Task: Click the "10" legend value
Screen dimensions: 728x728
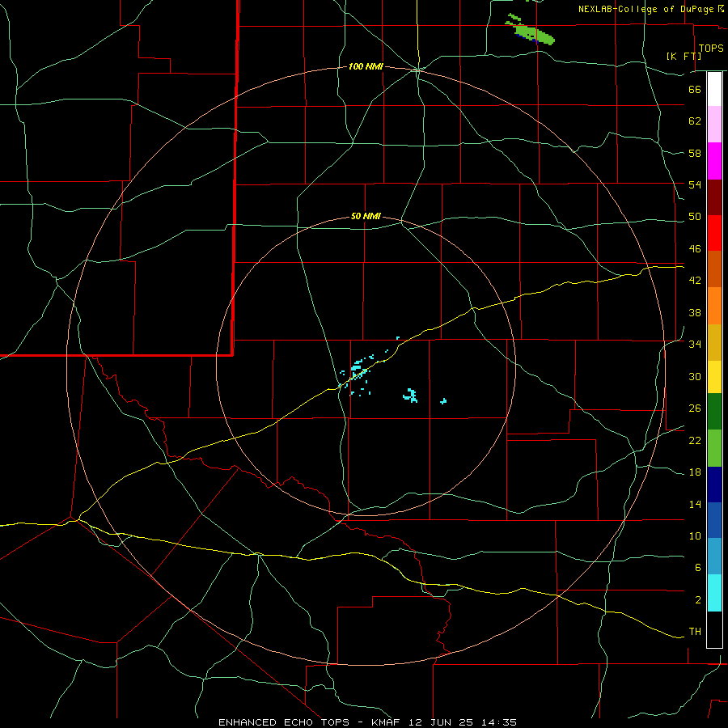Action: (695, 535)
